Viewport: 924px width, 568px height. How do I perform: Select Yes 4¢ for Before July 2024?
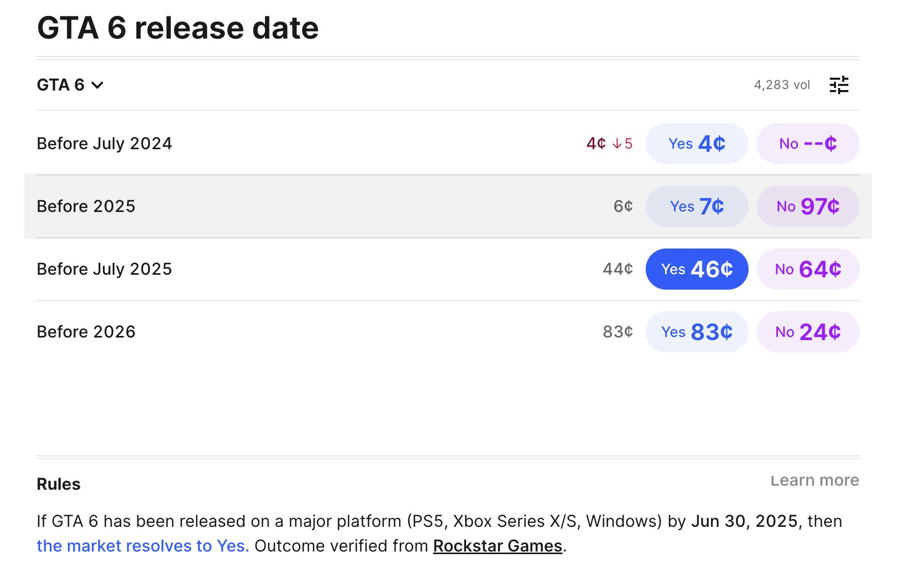[x=697, y=144]
